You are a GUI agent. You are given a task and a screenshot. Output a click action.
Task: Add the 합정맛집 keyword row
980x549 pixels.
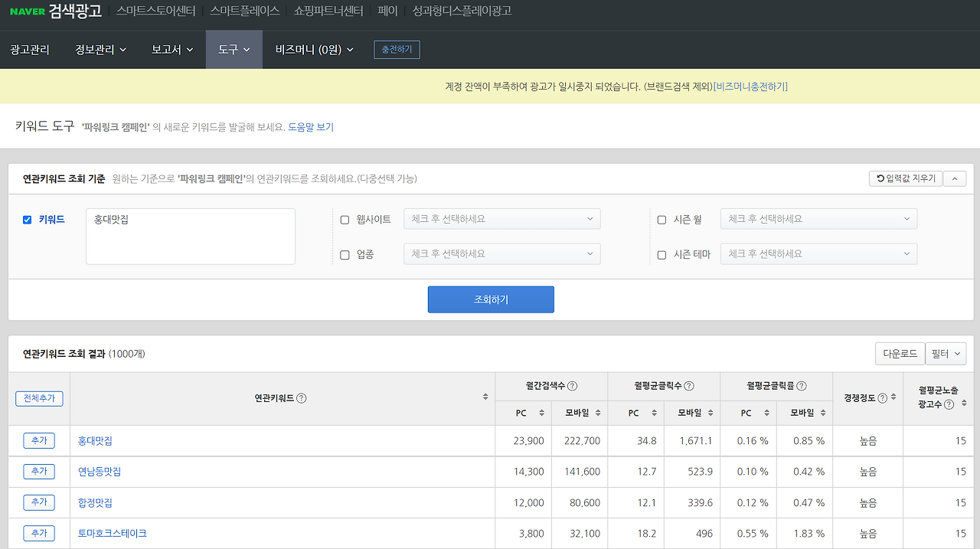pyautogui.click(x=39, y=502)
